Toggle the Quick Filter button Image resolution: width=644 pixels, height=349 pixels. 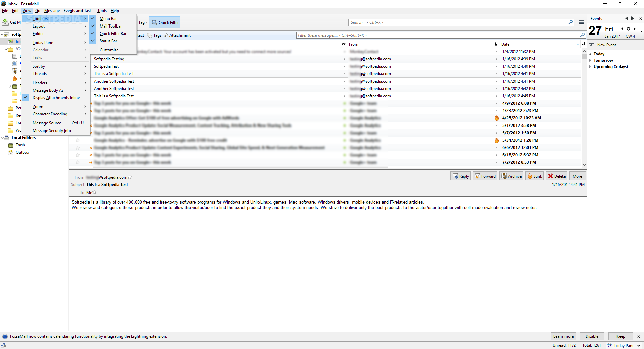[165, 22]
